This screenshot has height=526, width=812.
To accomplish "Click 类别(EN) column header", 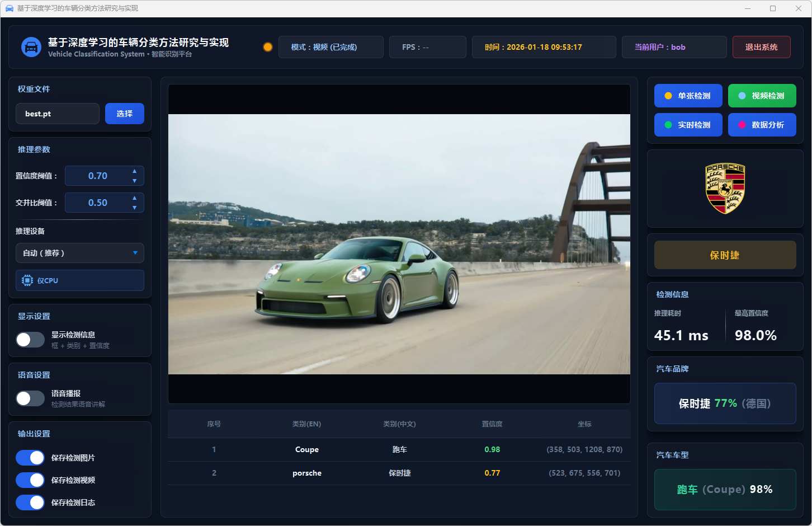I will click(306, 424).
